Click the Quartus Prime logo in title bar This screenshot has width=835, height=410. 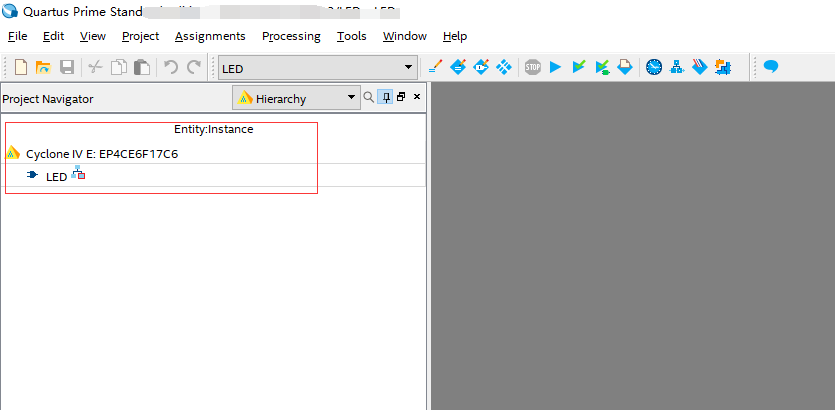click(10, 10)
